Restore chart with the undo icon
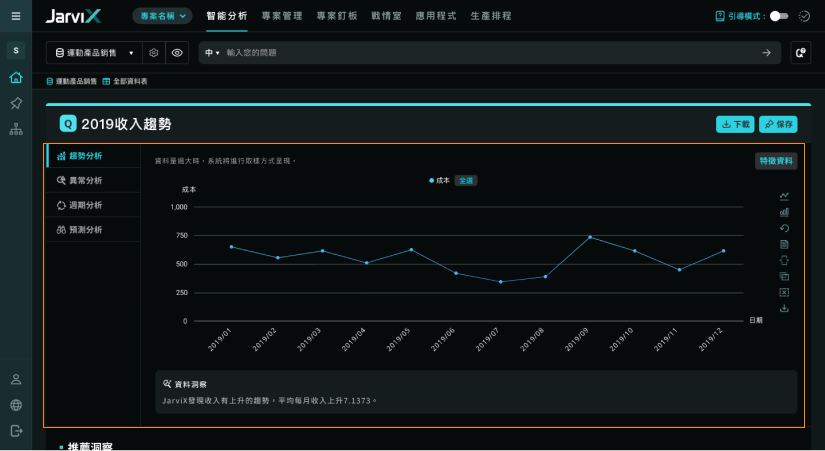825x451 pixels. tap(784, 228)
